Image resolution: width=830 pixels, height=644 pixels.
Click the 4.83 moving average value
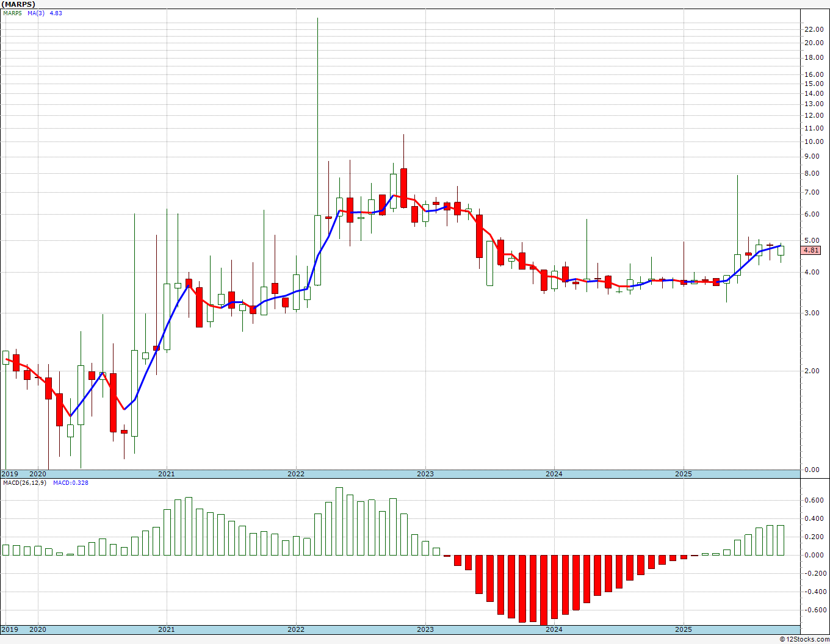coord(56,13)
